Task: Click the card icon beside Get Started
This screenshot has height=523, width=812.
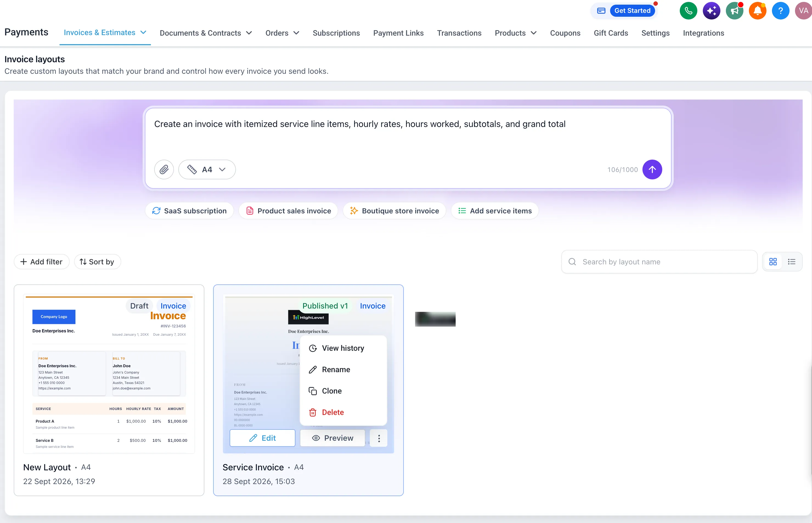Action: (601, 10)
